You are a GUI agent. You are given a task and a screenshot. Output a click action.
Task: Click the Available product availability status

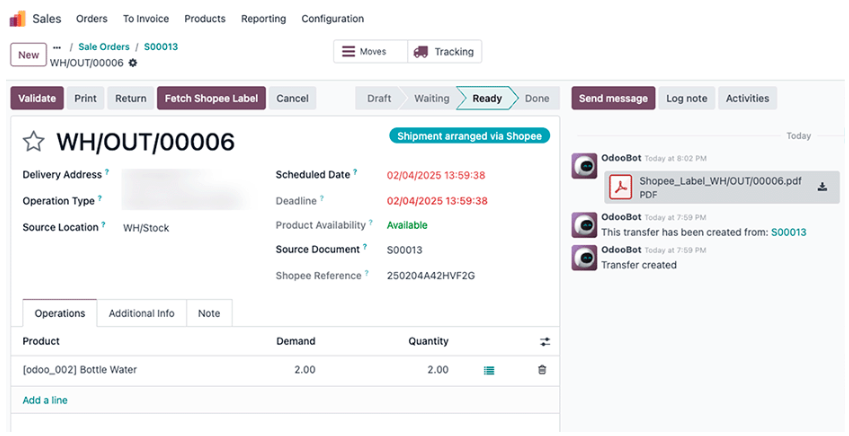(x=407, y=225)
